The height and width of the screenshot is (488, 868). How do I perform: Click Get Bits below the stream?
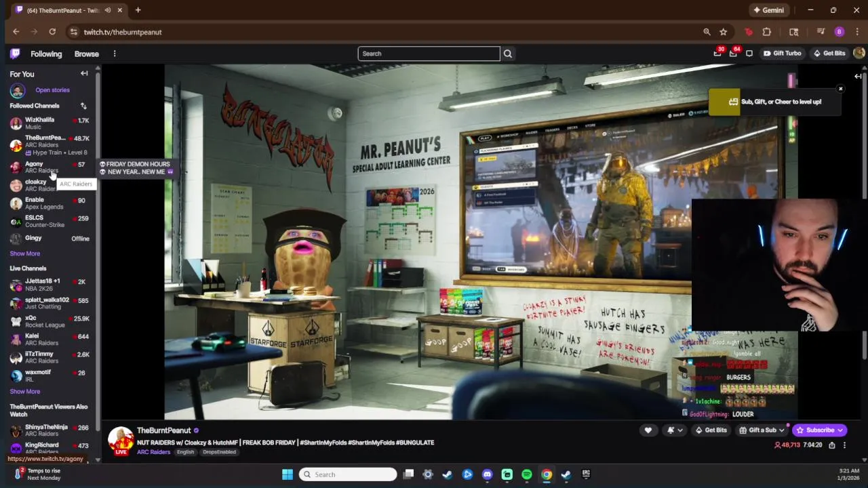click(711, 430)
